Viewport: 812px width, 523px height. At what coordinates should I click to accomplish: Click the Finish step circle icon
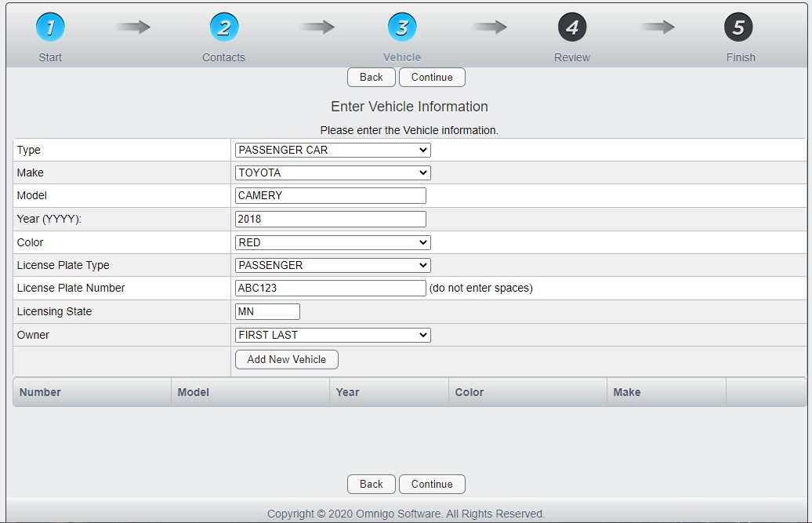738,26
